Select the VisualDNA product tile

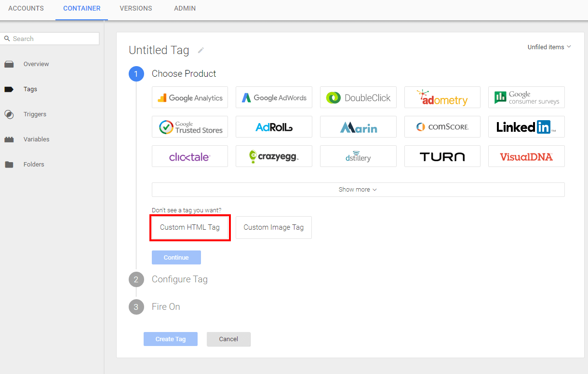pos(526,156)
